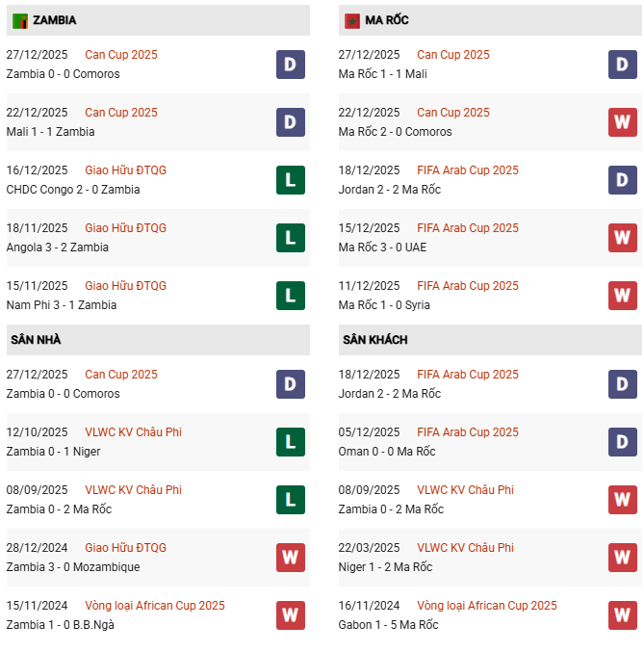This screenshot has width=644, height=652.
Task: Click the Morocco flag icon beside Ma Rốc
Action: (x=352, y=20)
